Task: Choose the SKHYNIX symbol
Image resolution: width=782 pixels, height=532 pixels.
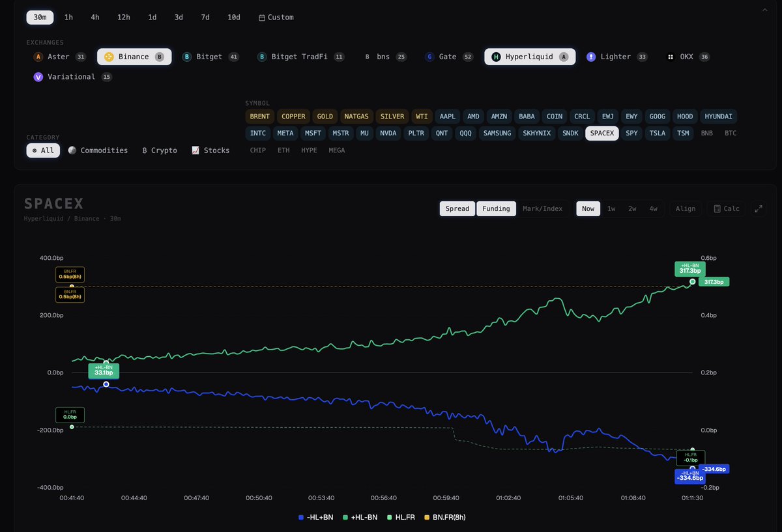Action: (537, 133)
